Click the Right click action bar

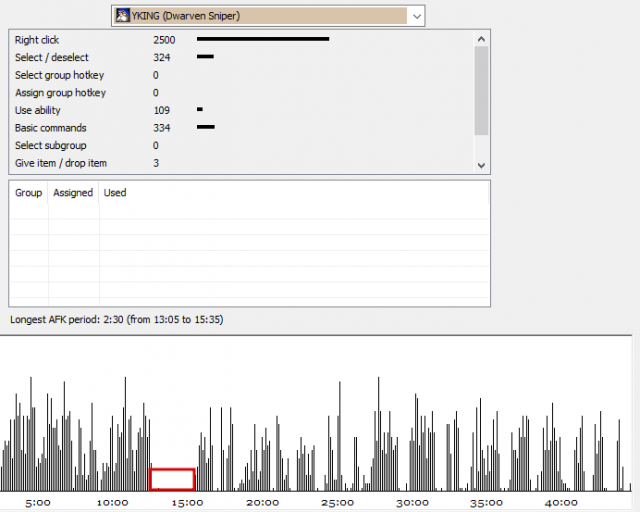point(263,39)
